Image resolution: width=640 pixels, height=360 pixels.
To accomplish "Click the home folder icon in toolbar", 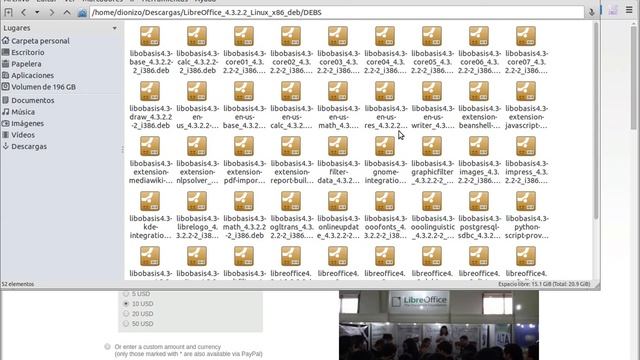I will coord(82,13).
